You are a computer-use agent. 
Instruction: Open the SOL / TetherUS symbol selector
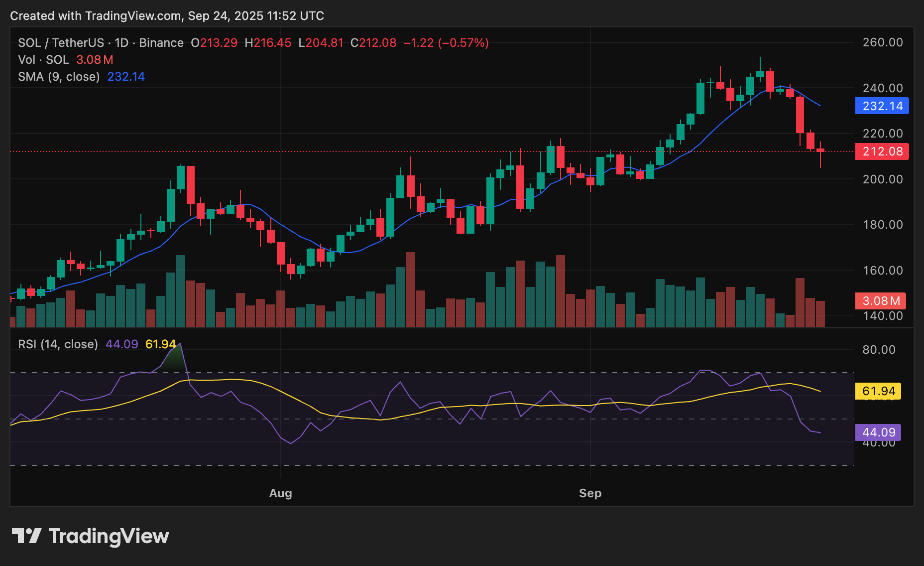click(x=60, y=43)
